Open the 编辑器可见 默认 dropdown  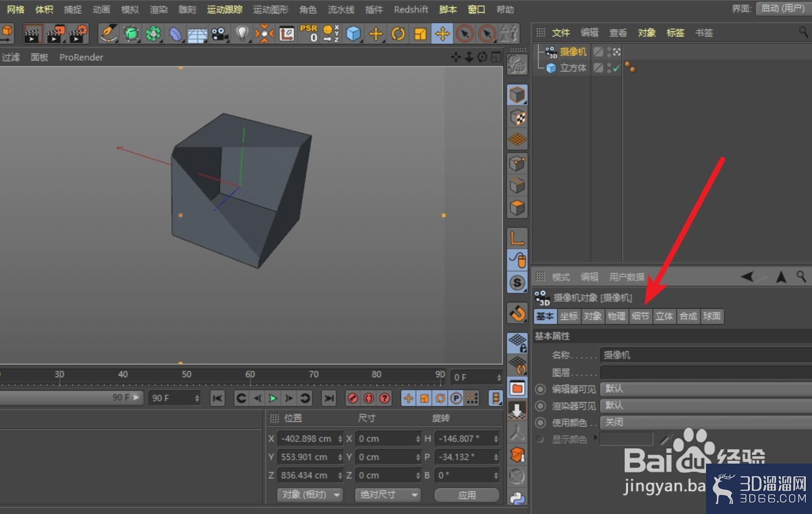coord(705,389)
